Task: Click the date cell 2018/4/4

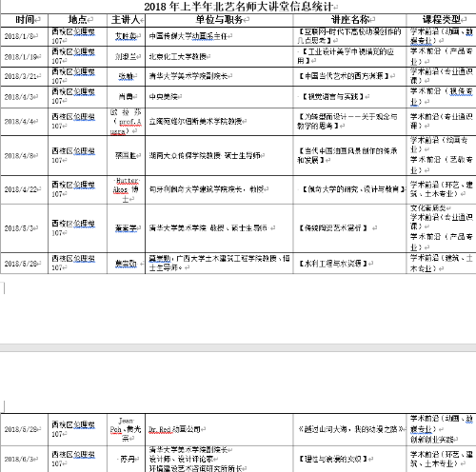Action: 19,122
